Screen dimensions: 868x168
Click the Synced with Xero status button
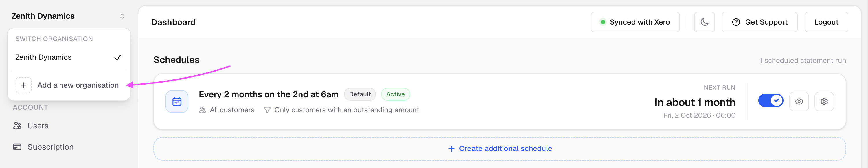coord(635,22)
